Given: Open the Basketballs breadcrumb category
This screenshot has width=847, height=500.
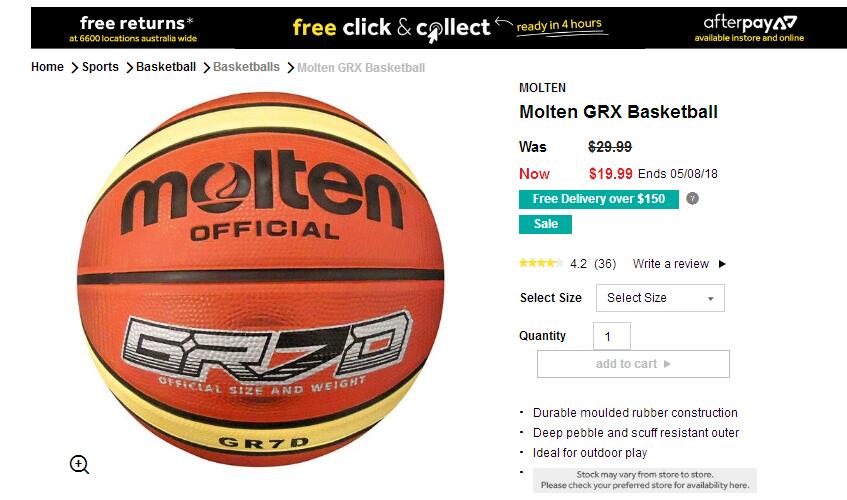Looking at the screenshot, I should tap(246, 67).
